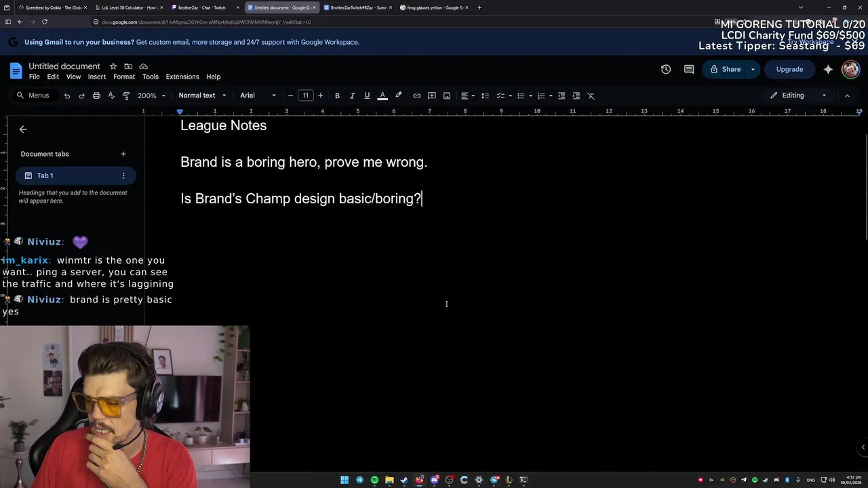Open the checklist dropdown arrow
The height and width of the screenshot is (488, 868).
[x=510, y=96]
